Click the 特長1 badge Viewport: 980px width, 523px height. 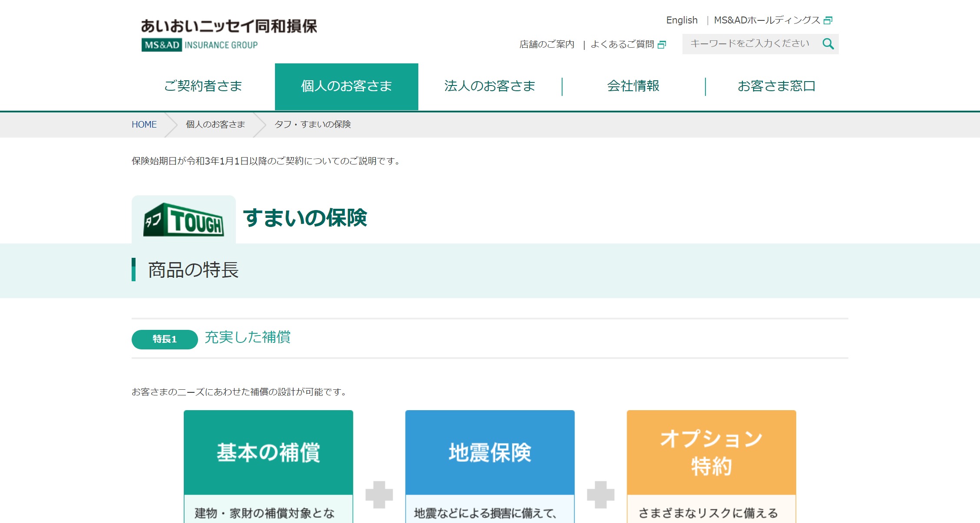pyautogui.click(x=165, y=339)
